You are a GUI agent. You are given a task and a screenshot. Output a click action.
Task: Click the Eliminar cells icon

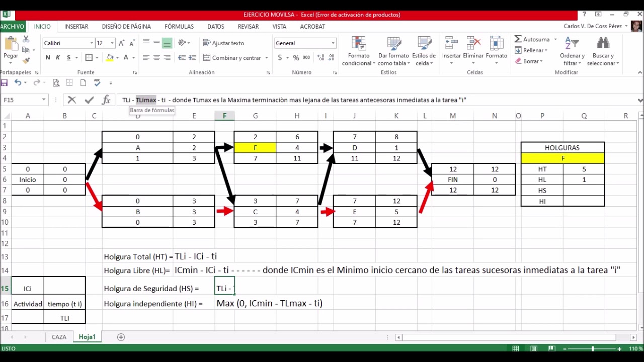[473, 44]
